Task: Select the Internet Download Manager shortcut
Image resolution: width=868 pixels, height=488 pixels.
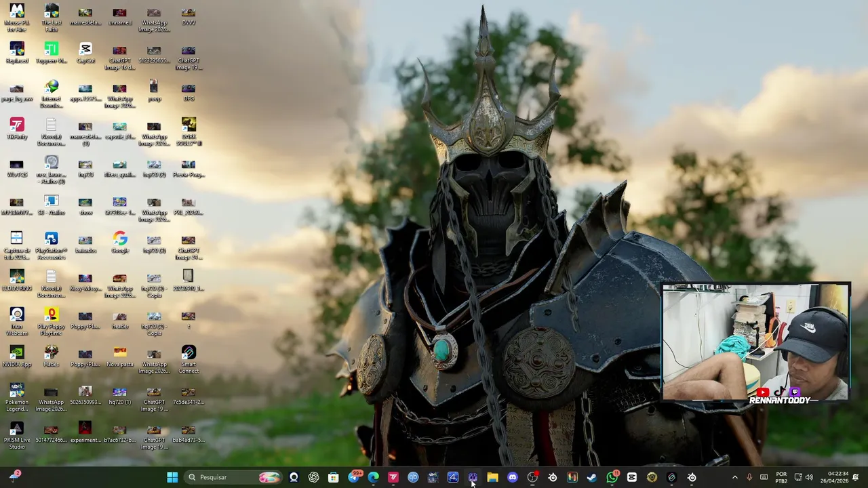Action: point(52,95)
